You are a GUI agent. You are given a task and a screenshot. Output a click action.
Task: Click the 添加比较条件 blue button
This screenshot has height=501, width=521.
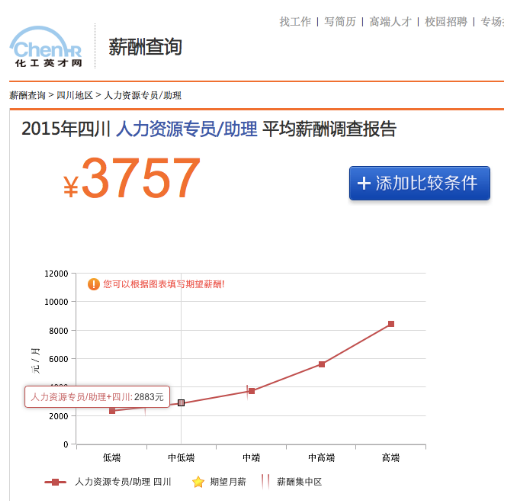pos(419,183)
